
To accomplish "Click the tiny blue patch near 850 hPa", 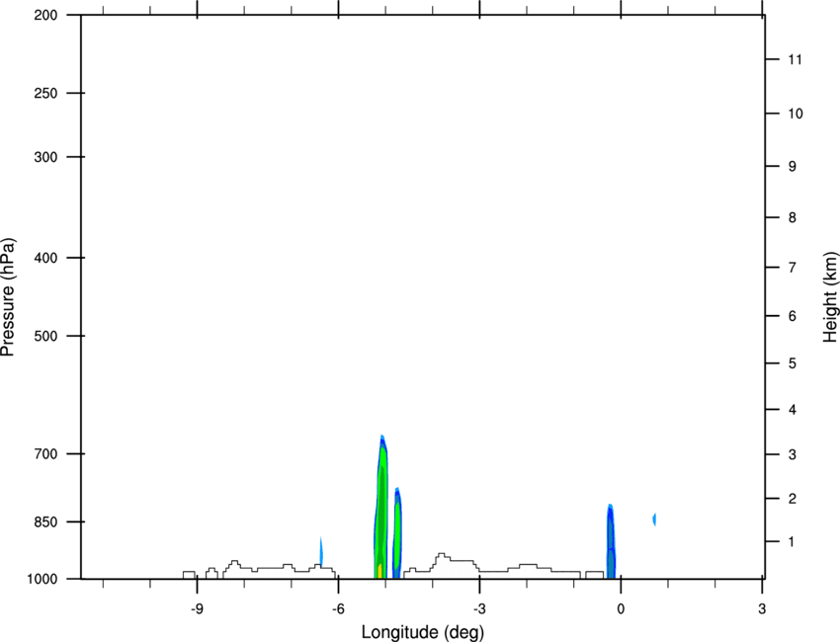I will (654, 519).
